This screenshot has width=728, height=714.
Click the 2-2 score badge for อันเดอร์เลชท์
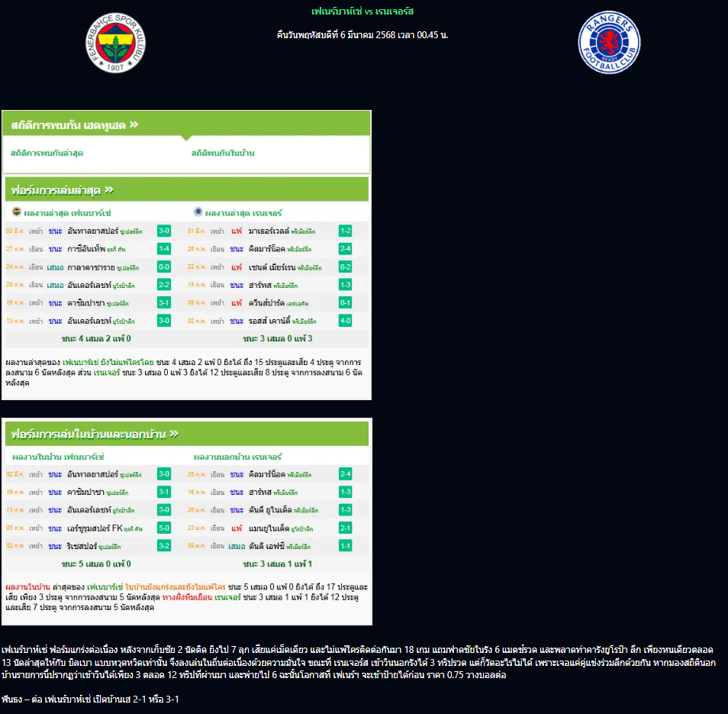click(x=164, y=285)
